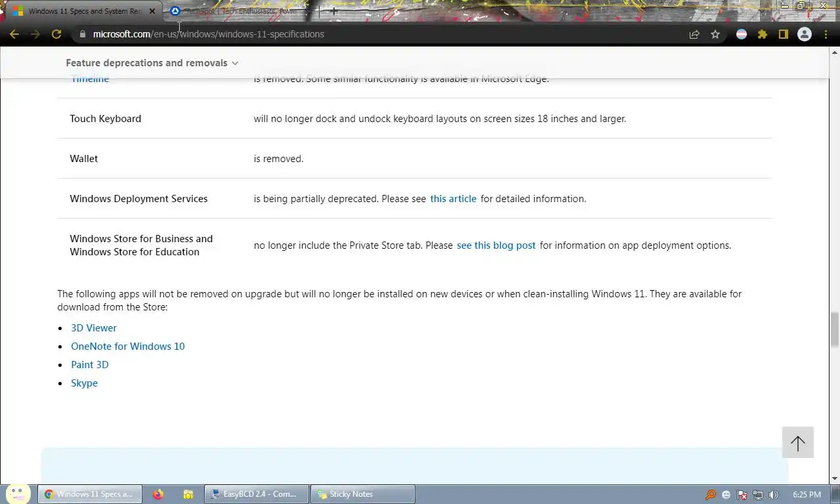Toggle the browser side panel
Screen dimensions: 840x504
tap(784, 34)
